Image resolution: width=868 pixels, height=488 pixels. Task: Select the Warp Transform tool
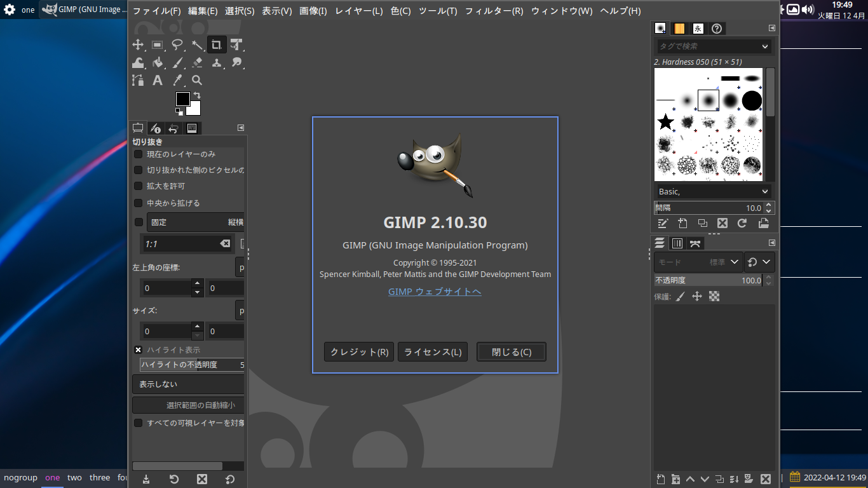[138, 62]
